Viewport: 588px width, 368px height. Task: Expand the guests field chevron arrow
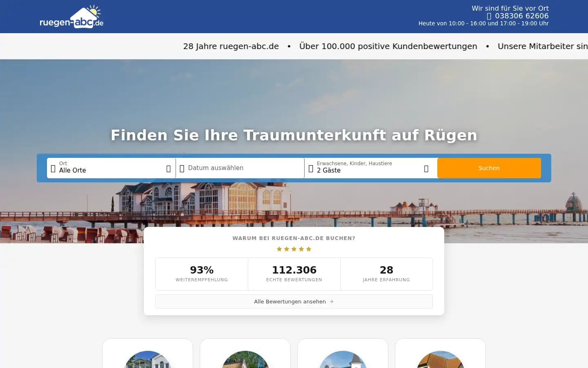coord(426,168)
